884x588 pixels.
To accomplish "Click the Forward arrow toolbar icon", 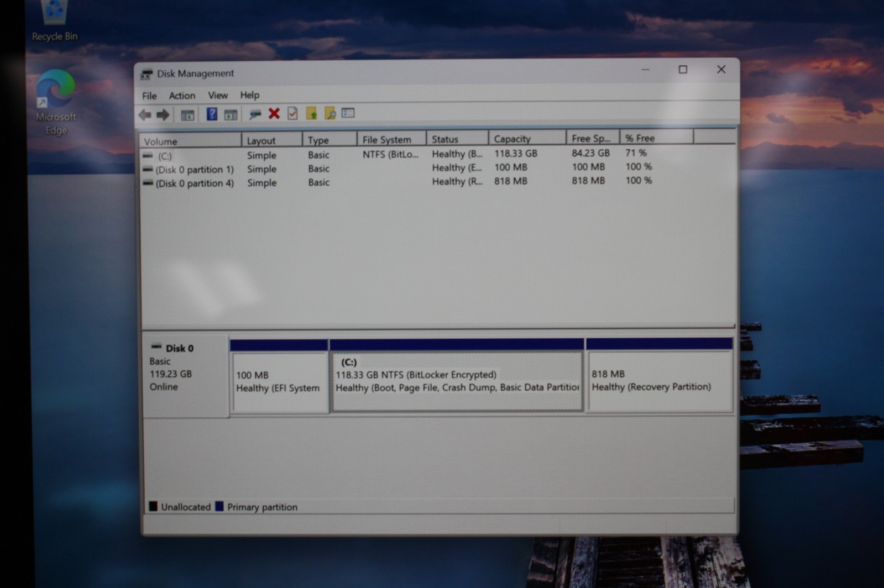I will coord(163,115).
